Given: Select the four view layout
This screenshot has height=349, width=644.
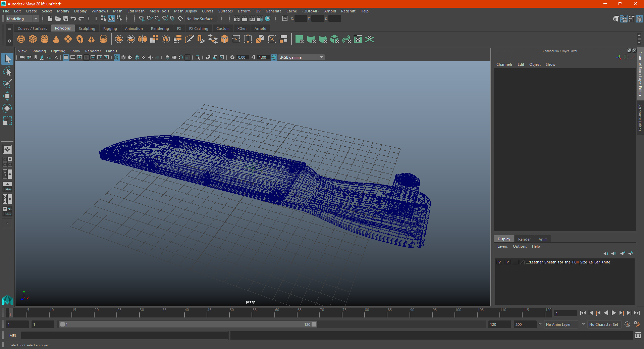Looking at the screenshot, I should [x=7, y=162].
